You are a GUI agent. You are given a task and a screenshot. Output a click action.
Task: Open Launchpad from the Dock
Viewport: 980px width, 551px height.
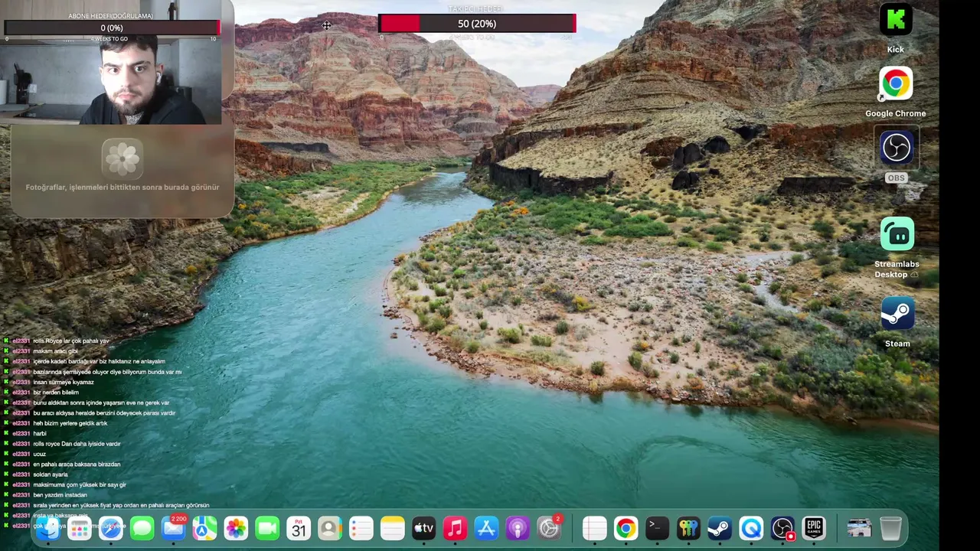click(x=80, y=528)
